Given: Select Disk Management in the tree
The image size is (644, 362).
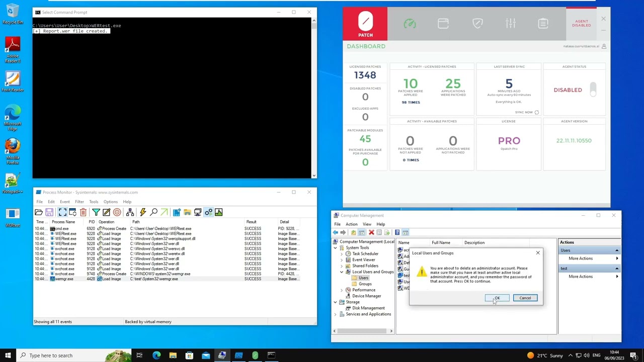Looking at the screenshot, I should click(368, 308).
